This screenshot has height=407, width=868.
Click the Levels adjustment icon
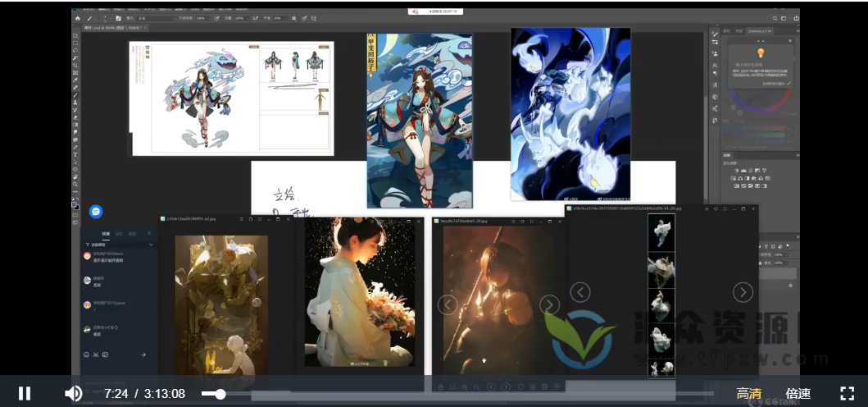pos(743,170)
